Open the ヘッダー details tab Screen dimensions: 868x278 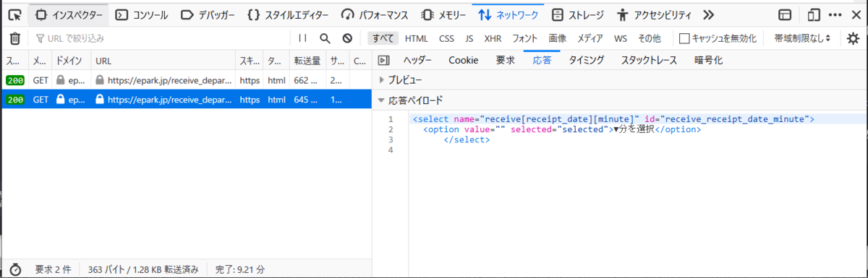[x=417, y=61]
